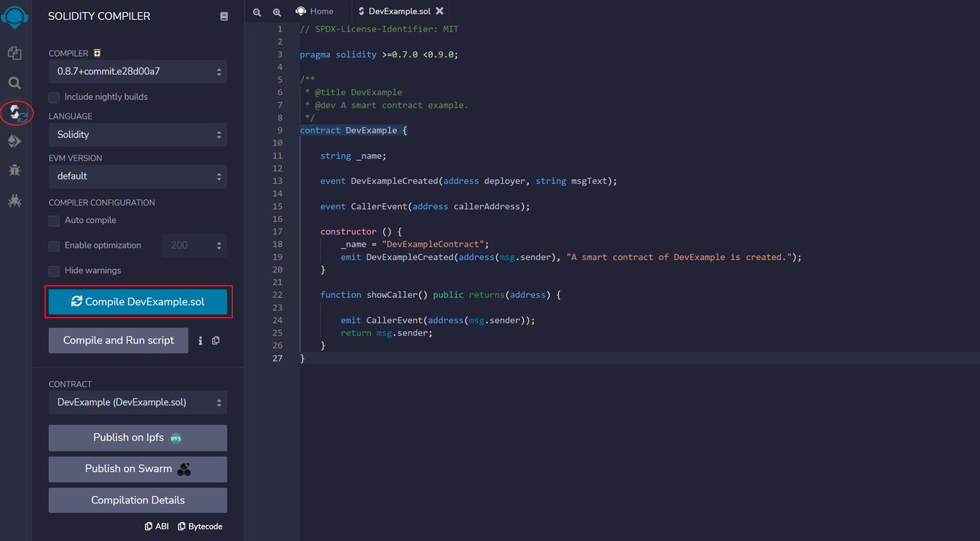980x541 pixels.
Task: Select the DevExample.sol editor tab
Action: pyautogui.click(x=400, y=11)
